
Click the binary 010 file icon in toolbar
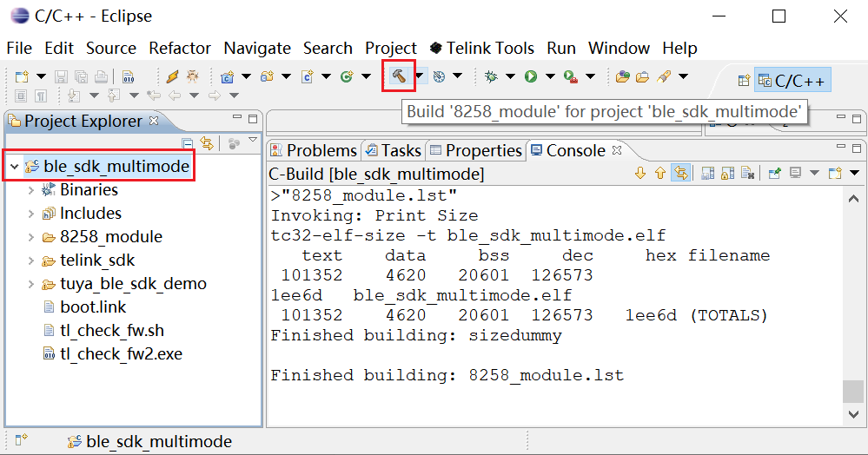click(128, 76)
